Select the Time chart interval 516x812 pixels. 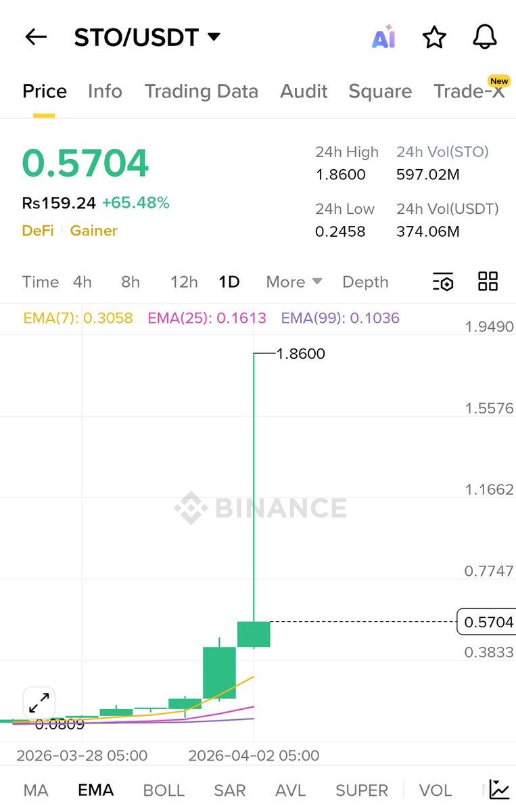(41, 281)
